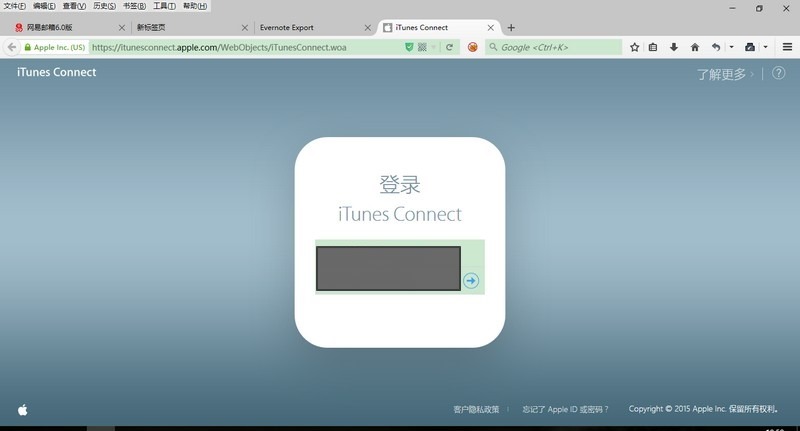This screenshot has width=800, height=431.
Task: Close the iTunes Connect tab
Action: pyautogui.click(x=490, y=28)
